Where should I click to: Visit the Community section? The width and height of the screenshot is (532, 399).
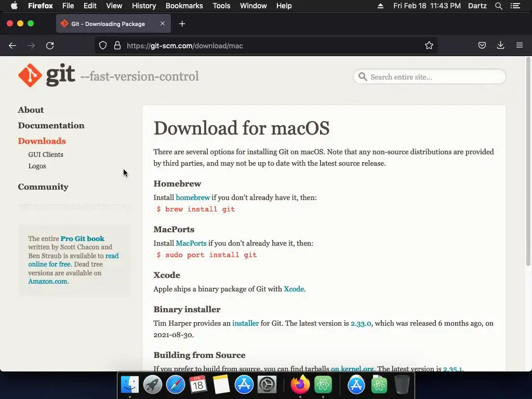pos(43,187)
